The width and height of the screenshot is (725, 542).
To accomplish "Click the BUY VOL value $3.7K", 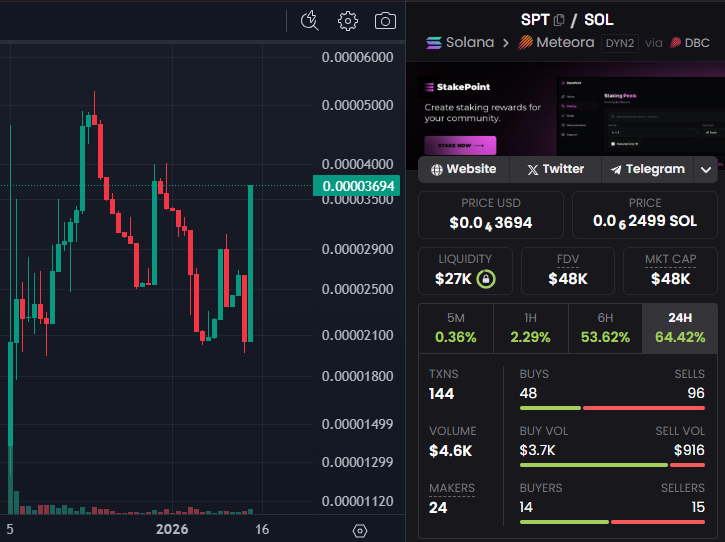I will pyautogui.click(x=537, y=450).
